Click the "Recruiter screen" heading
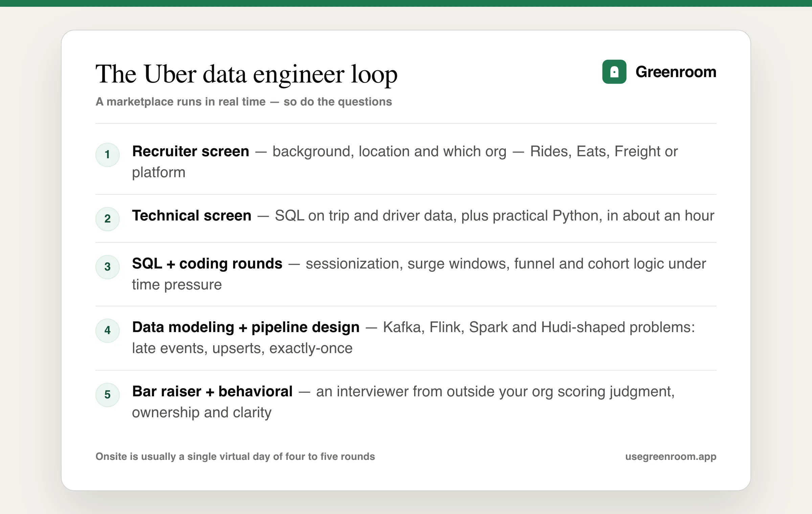This screenshot has height=514, width=812. pyautogui.click(x=190, y=151)
